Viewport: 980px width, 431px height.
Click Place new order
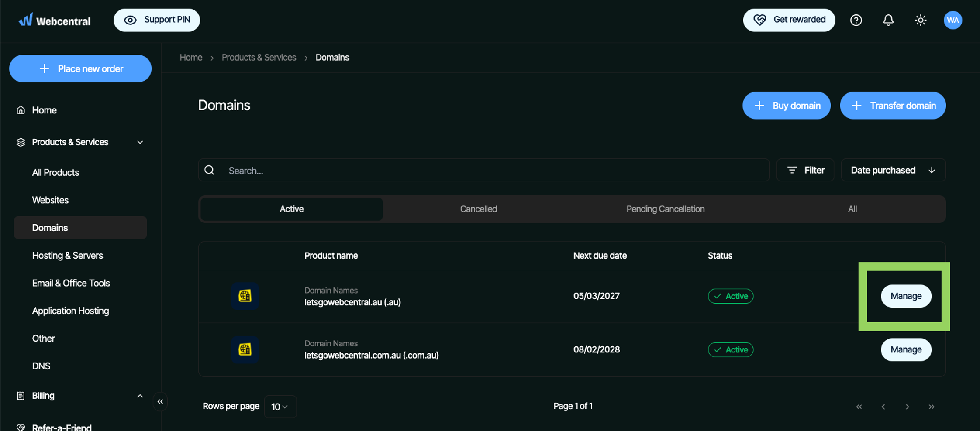(80, 68)
